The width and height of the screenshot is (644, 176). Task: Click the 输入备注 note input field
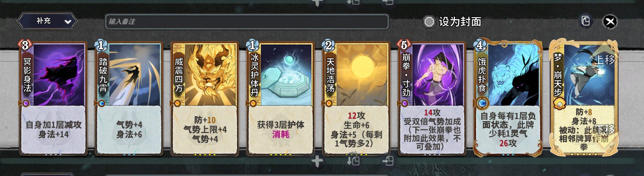(247, 22)
